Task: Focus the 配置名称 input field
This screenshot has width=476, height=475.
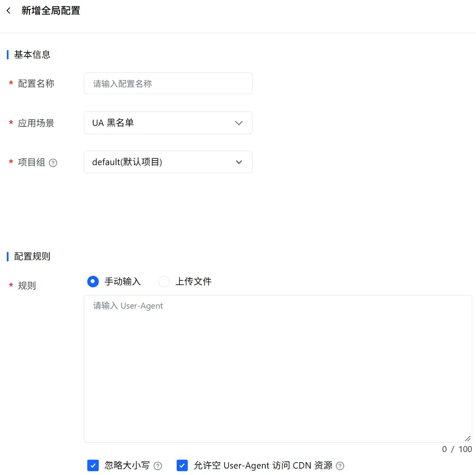Action: click(x=168, y=83)
